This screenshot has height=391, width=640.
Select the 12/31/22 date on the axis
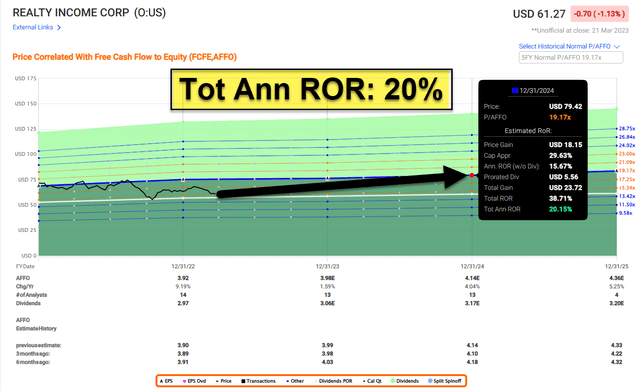[183, 266]
